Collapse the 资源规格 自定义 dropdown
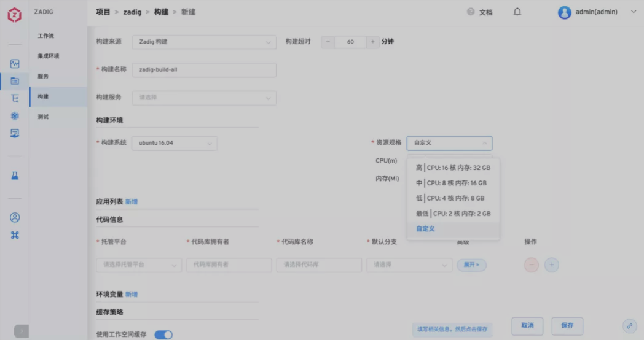Image resolution: width=644 pixels, height=340 pixels. (449, 143)
